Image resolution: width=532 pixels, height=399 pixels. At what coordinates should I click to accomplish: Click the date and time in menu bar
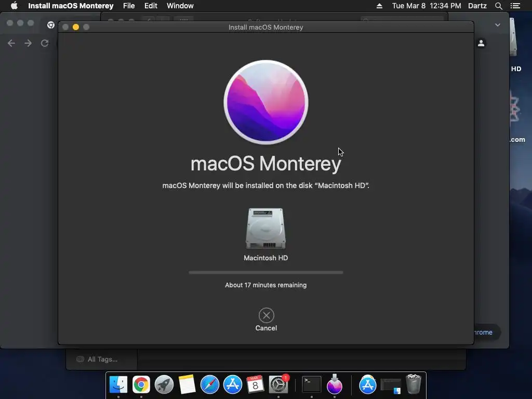[x=427, y=6]
